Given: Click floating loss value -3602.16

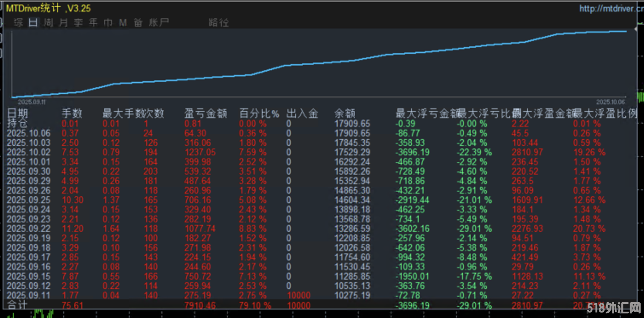Looking at the screenshot, I should [x=413, y=228].
